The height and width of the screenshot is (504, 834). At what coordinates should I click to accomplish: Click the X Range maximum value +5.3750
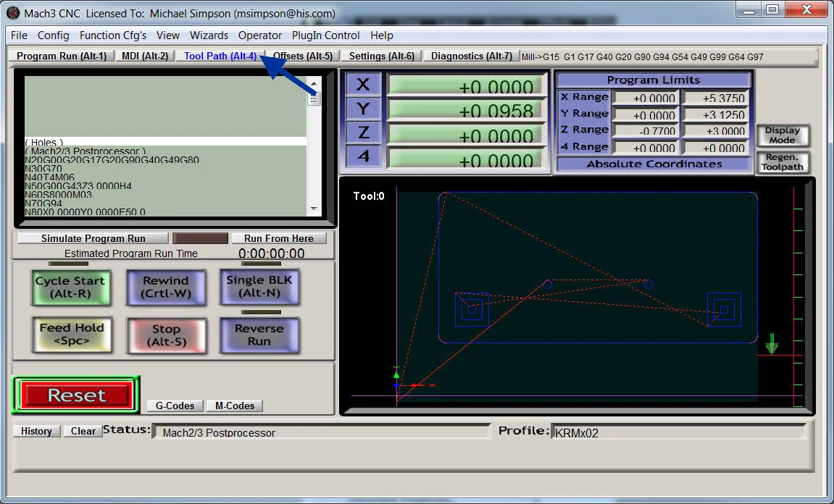(x=717, y=98)
